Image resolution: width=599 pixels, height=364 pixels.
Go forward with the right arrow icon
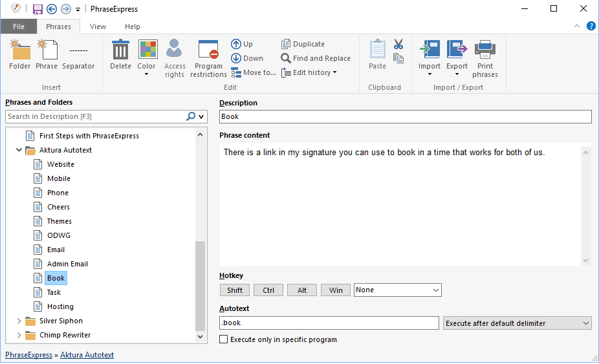pyautogui.click(x=66, y=9)
